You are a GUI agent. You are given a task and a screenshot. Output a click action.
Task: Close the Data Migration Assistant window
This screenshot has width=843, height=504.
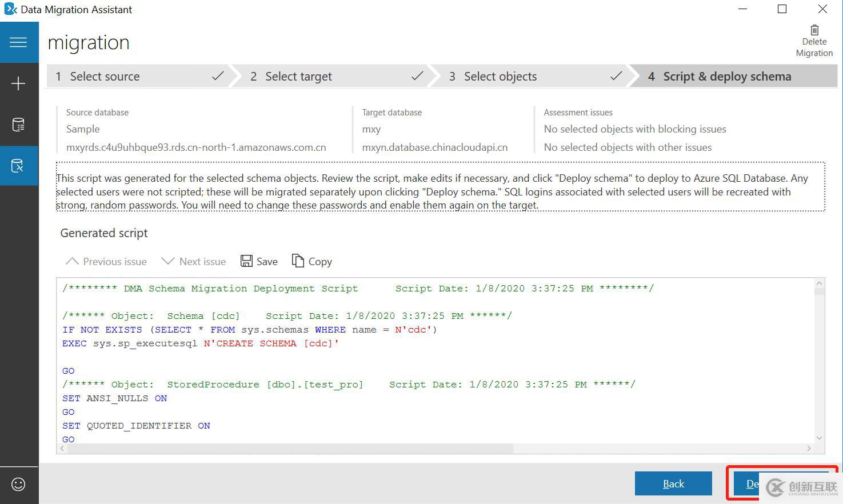coord(822,9)
